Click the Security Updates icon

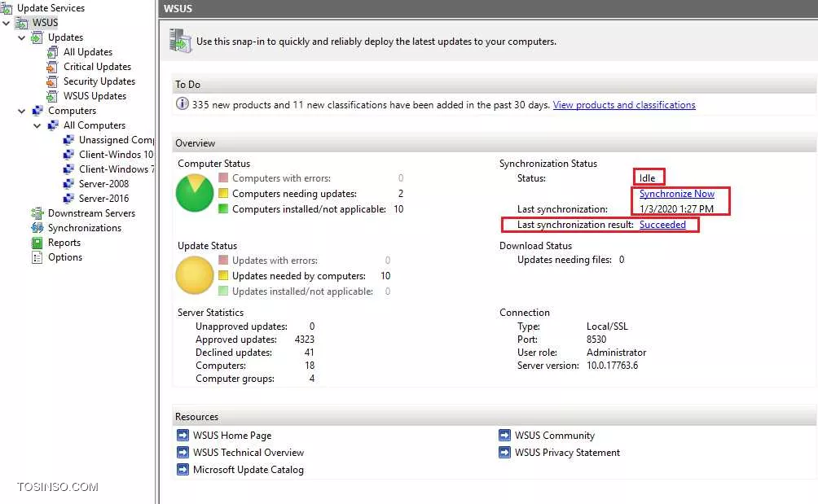pyautogui.click(x=52, y=81)
